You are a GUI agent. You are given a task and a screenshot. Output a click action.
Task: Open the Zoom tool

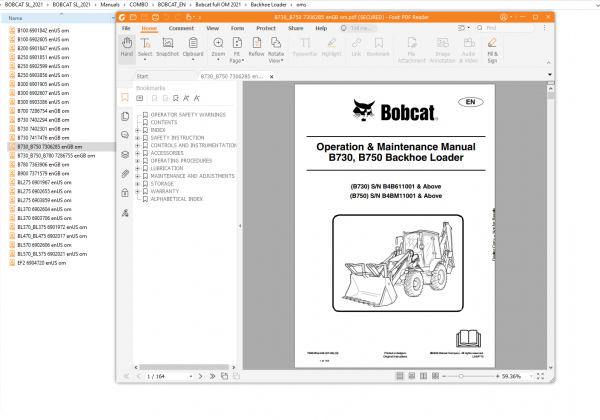218,48
